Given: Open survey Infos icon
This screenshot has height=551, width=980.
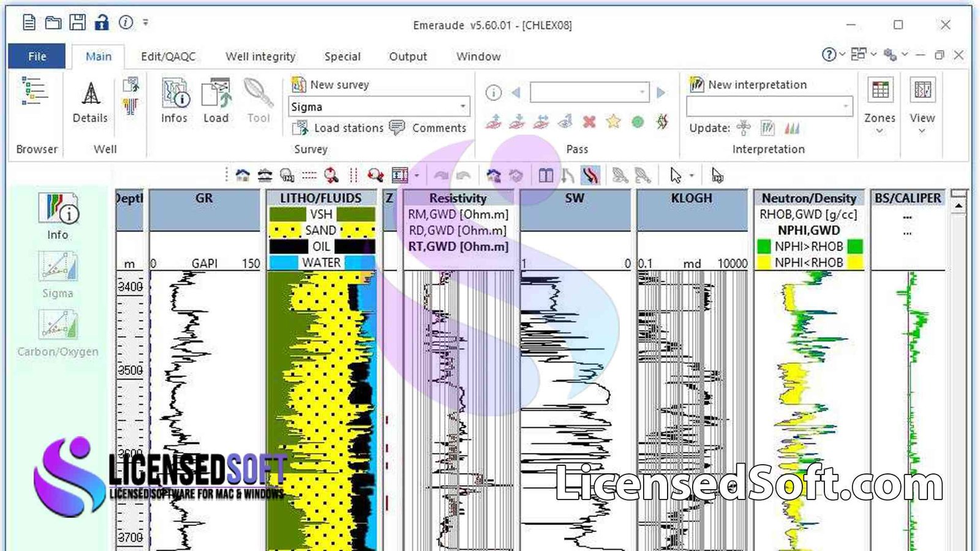Looking at the screenshot, I should [175, 93].
